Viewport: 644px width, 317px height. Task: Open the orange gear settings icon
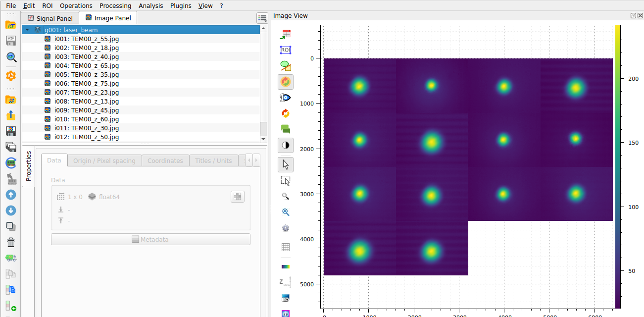11,76
